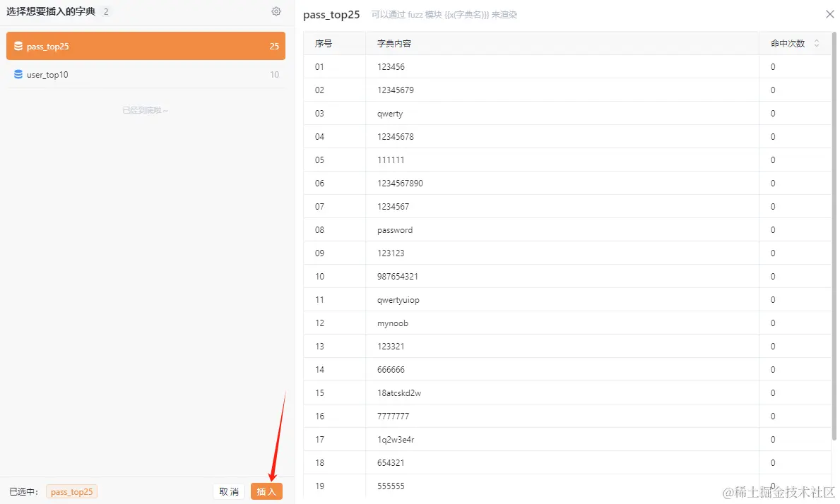The height and width of the screenshot is (504, 840).
Task: Click the count 25 beside pass_top25
Action: click(x=274, y=47)
